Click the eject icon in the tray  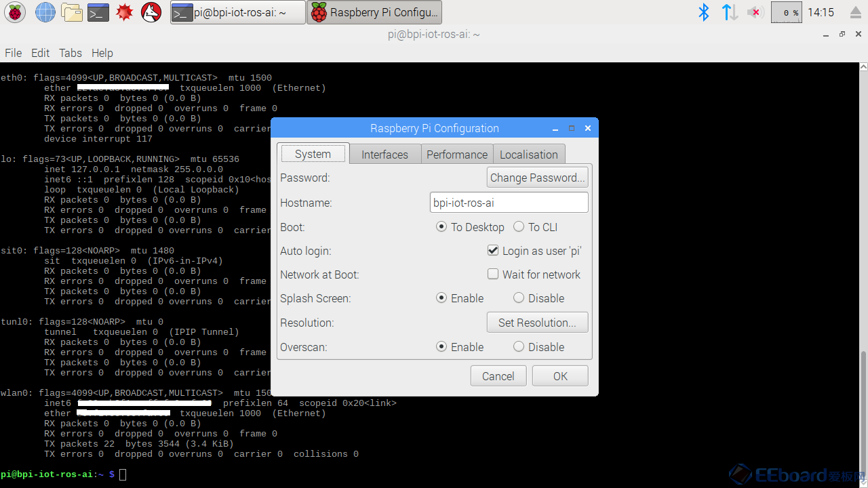point(856,12)
